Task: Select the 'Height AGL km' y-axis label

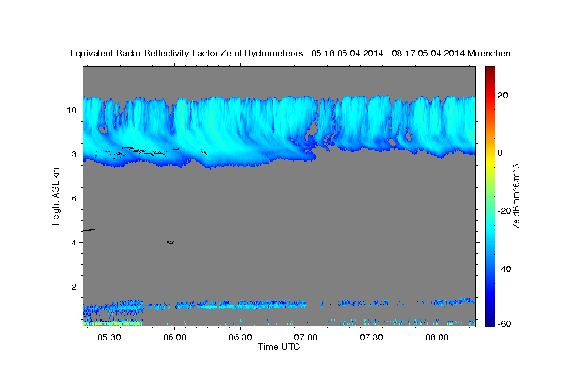Action: click(56, 196)
